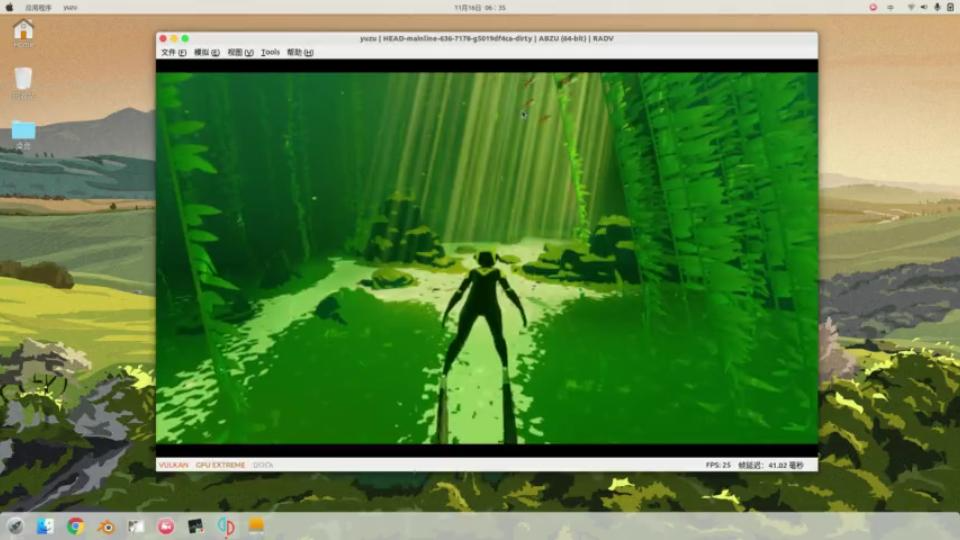Click the yellow minimize button of yuzu window

174,39
